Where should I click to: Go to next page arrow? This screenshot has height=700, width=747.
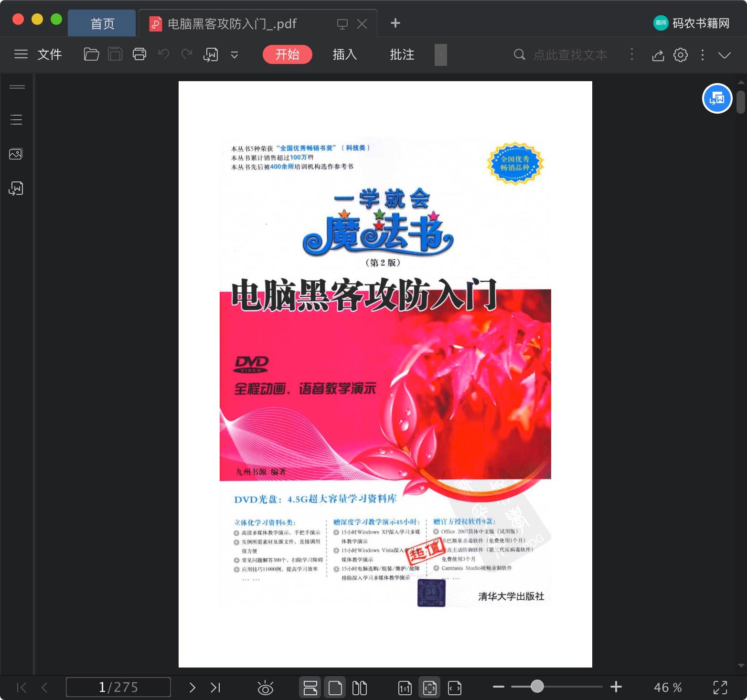tap(192, 688)
